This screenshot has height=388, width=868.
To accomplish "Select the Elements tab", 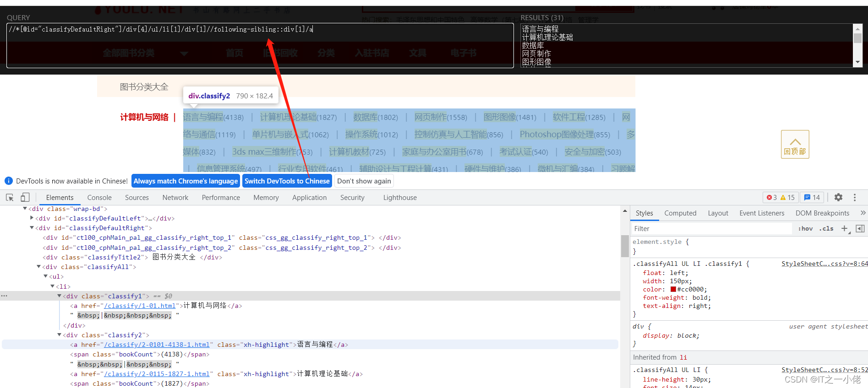I will [x=60, y=197].
